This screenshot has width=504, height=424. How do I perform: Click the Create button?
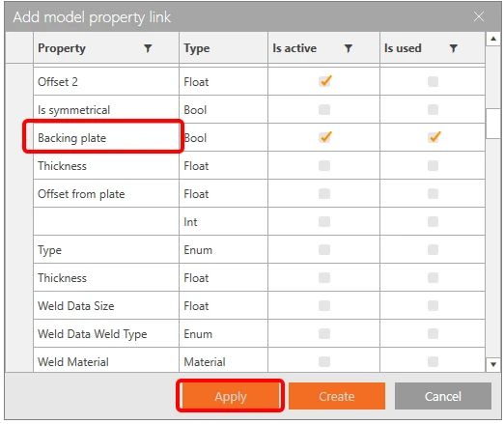[337, 396]
